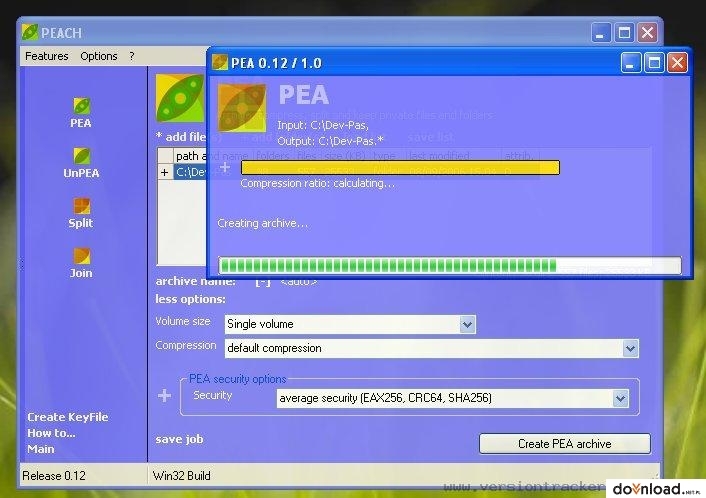Close the PEA 0.12 progress window

[677, 62]
